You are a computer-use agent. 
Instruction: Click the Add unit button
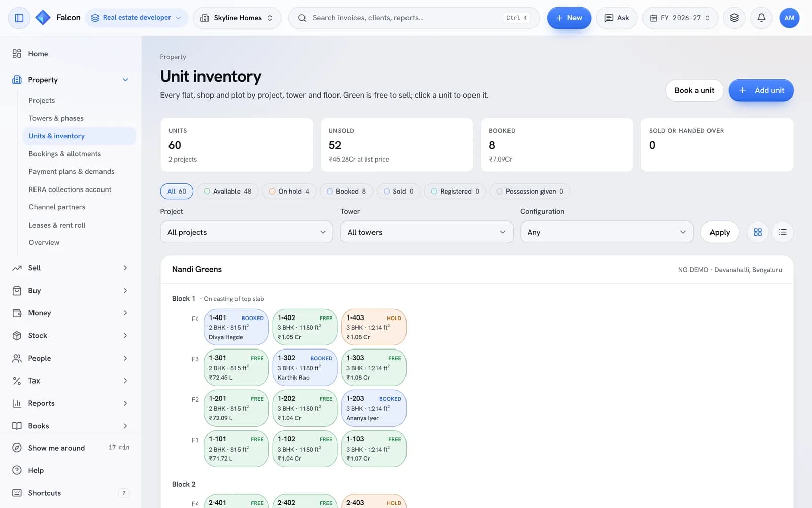point(761,90)
